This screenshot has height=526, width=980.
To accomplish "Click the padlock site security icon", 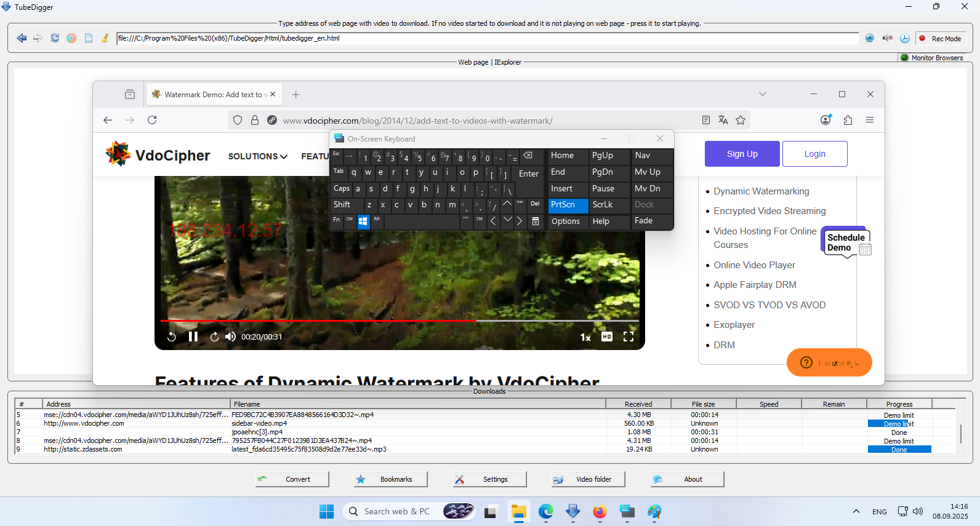I will (255, 121).
